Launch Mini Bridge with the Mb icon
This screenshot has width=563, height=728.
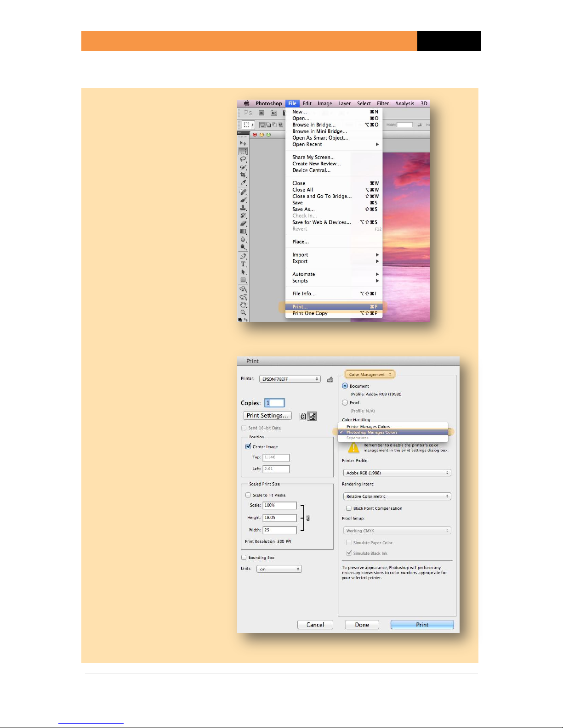click(274, 113)
